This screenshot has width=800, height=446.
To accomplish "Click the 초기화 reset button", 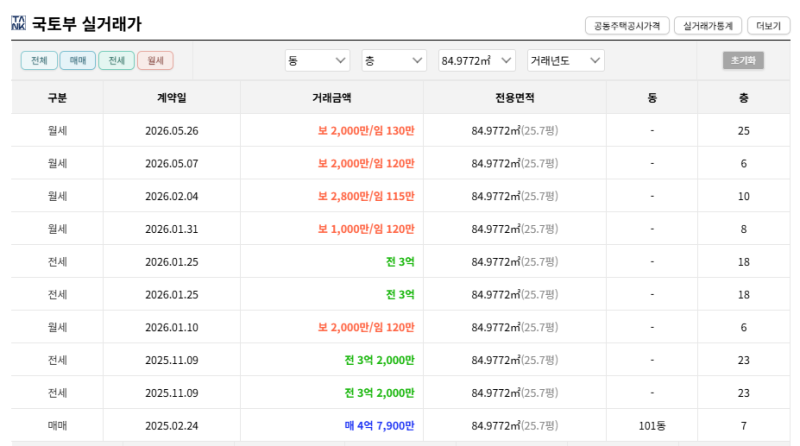I will pyautogui.click(x=743, y=61).
